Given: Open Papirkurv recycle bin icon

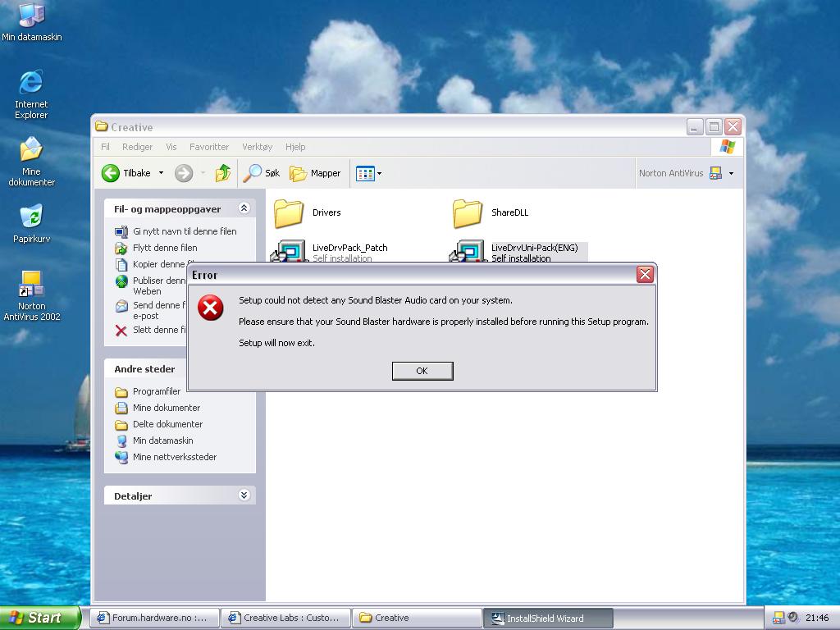Looking at the screenshot, I should click(31, 224).
